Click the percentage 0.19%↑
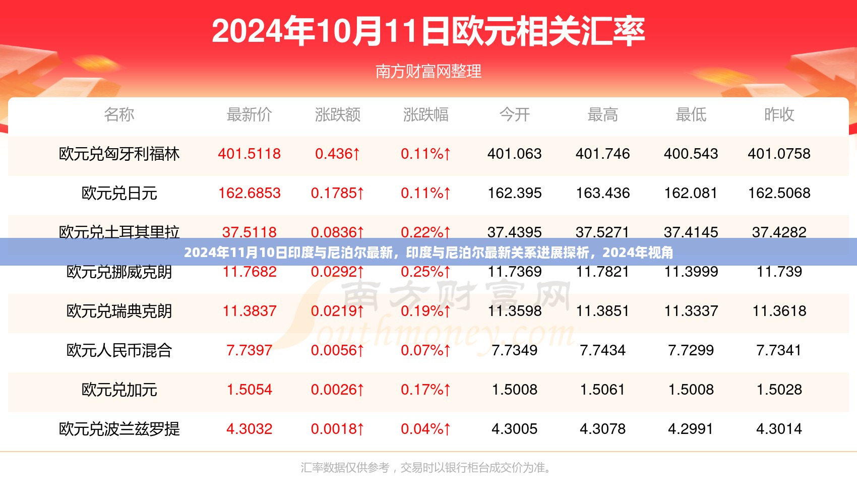Viewport: 857px width, 504px height. [425, 311]
